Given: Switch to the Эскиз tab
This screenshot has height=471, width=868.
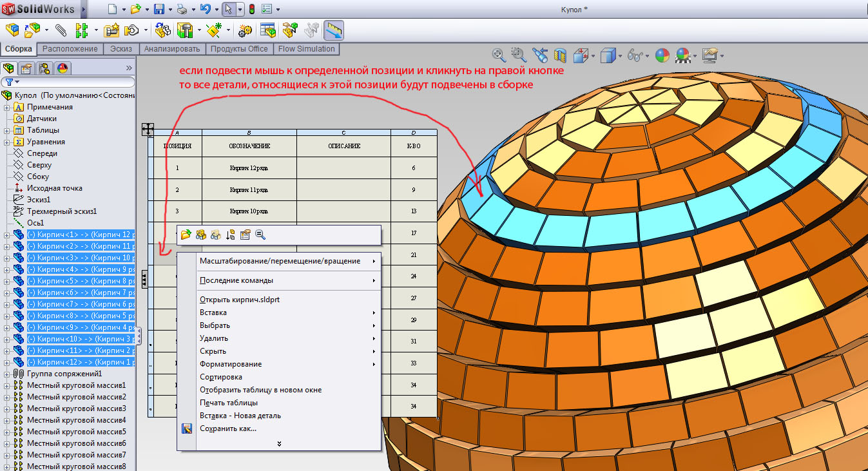Looking at the screenshot, I should tap(121, 49).
